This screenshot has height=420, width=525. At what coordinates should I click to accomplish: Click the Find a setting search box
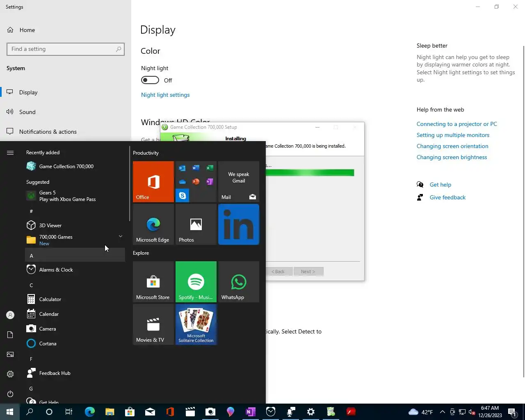(x=66, y=49)
